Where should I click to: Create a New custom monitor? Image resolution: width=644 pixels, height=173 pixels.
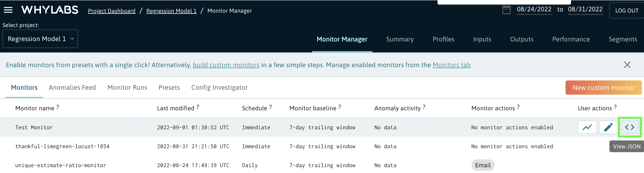click(x=603, y=87)
